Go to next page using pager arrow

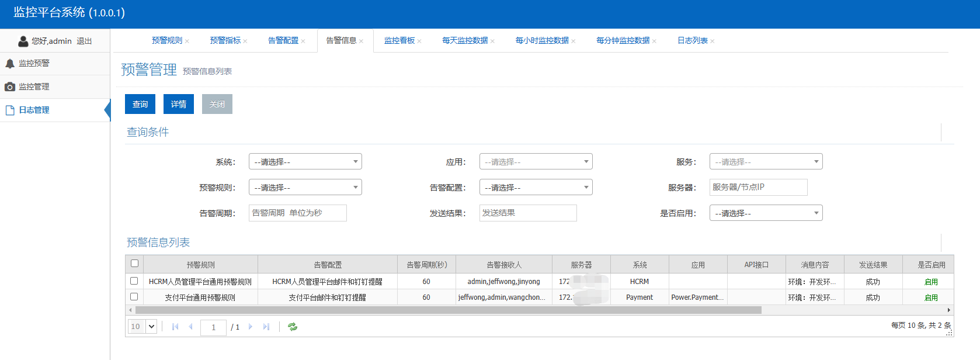[251, 327]
